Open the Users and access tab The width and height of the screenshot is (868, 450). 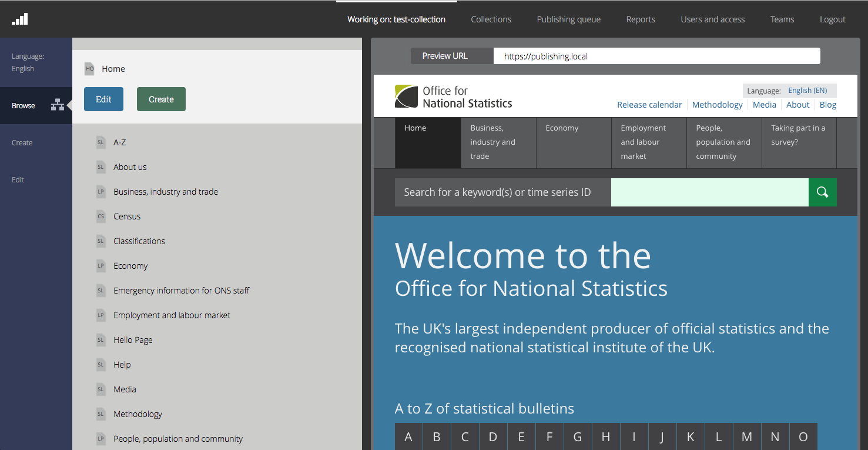[713, 19]
